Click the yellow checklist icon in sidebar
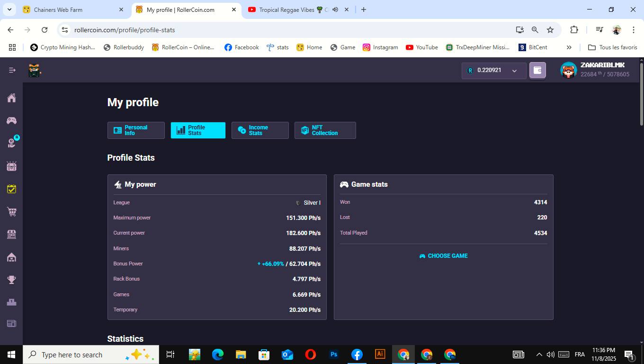Viewport: 644px width, 364px height. tap(11, 189)
